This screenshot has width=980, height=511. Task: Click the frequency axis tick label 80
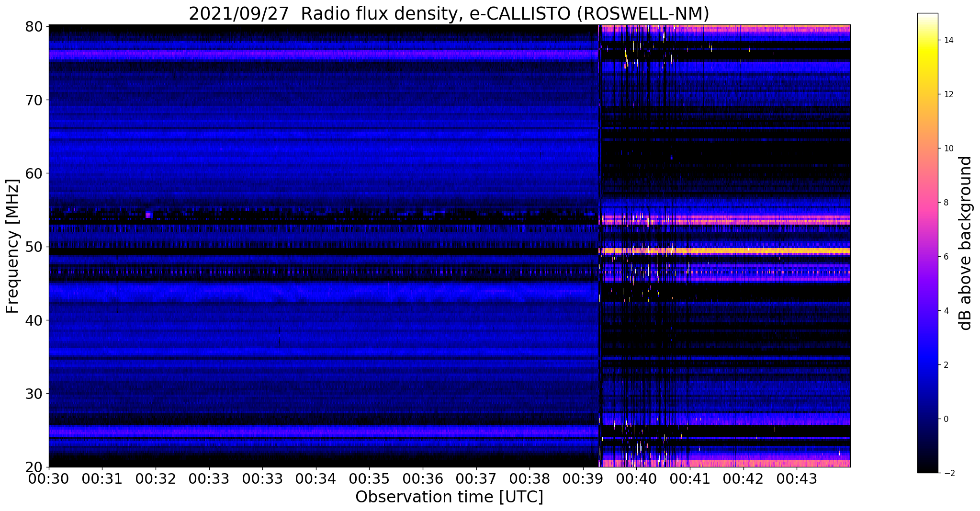click(x=33, y=26)
